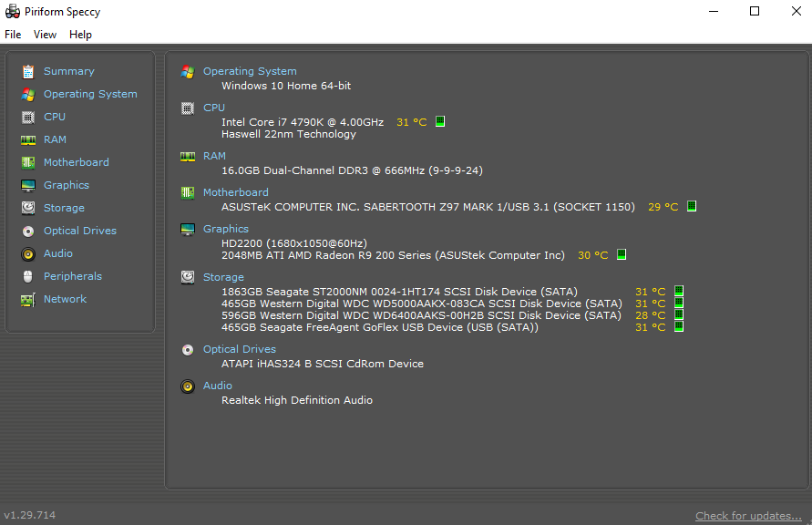Click the graphics card temperature indicator icon
The height and width of the screenshot is (525, 812).
[x=622, y=254]
